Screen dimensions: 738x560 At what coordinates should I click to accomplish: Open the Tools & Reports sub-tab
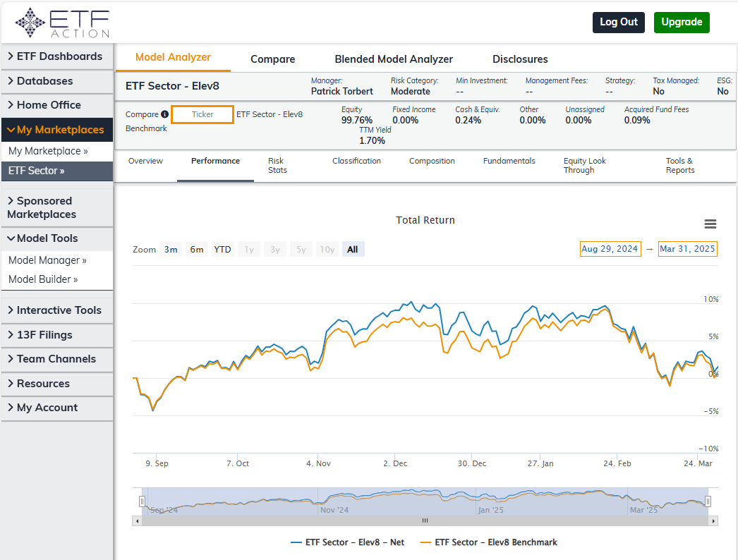(x=680, y=166)
